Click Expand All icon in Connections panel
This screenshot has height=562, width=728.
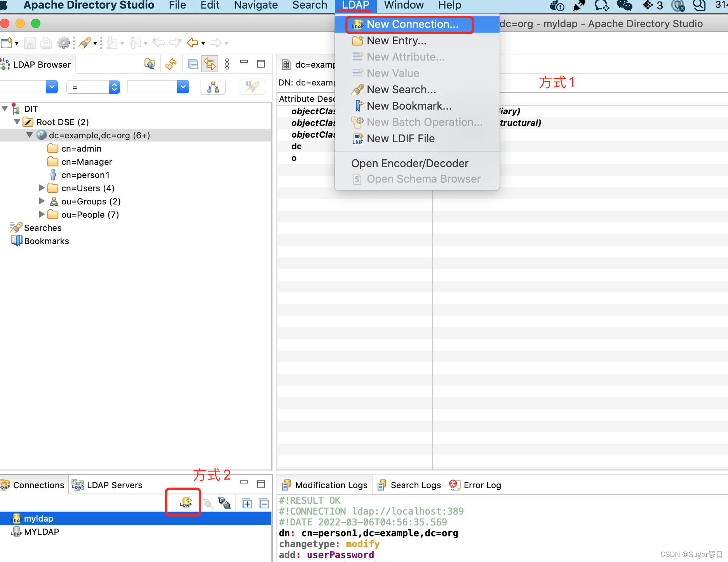point(247,503)
